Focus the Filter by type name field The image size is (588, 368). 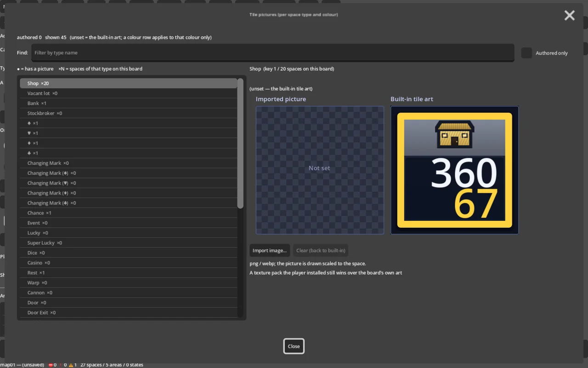pos(273,52)
